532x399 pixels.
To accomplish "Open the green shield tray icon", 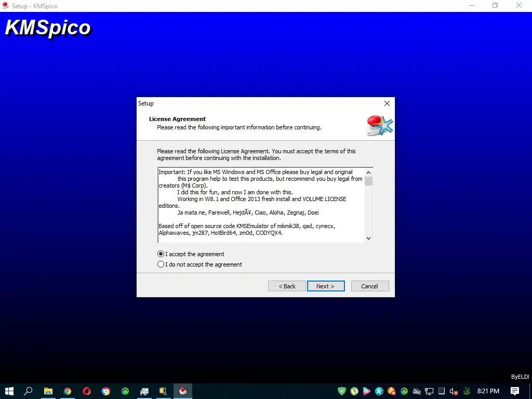I will (342, 391).
